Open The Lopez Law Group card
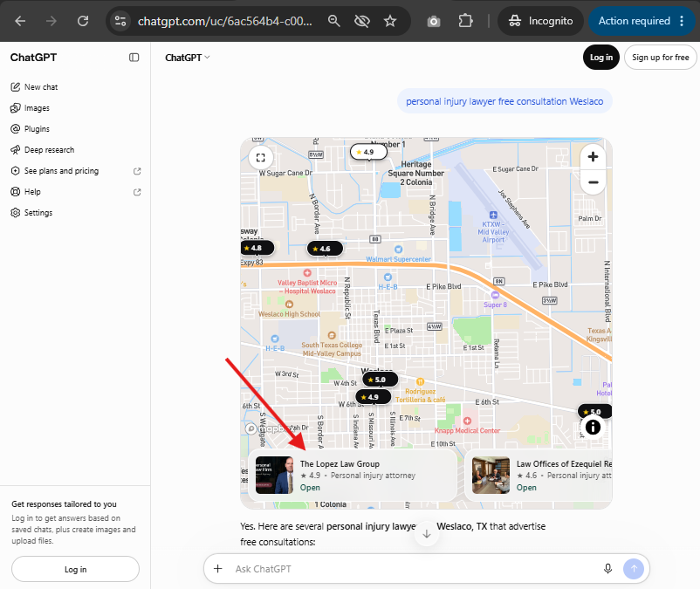The image size is (700, 589). click(x=353, y=476)
